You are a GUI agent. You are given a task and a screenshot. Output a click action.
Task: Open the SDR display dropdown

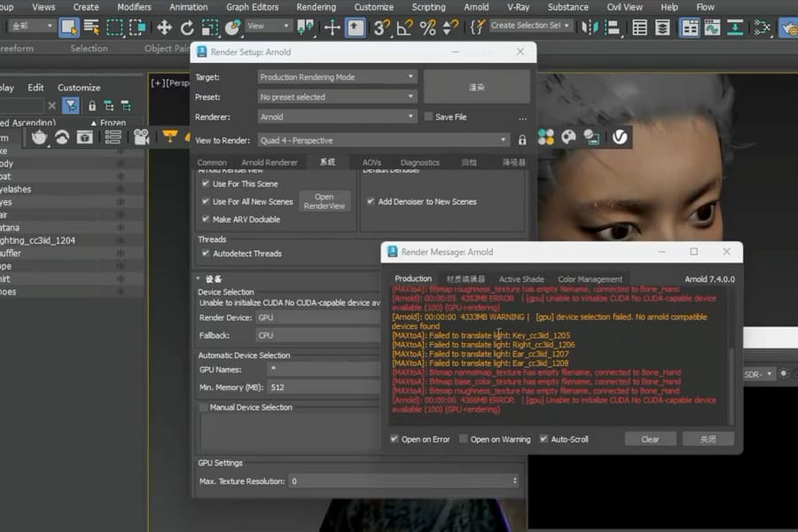tap(758, 374)
